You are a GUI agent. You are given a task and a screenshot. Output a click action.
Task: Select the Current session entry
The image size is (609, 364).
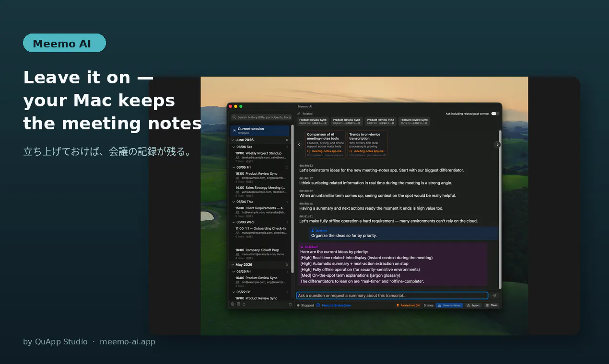pyautogui.click(x=259, y=131)
